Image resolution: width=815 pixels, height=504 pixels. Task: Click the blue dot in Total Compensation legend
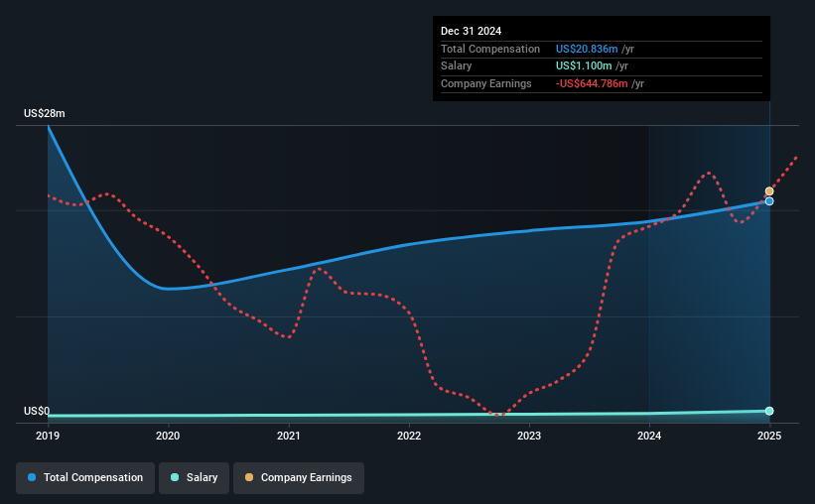coord(32,477)
